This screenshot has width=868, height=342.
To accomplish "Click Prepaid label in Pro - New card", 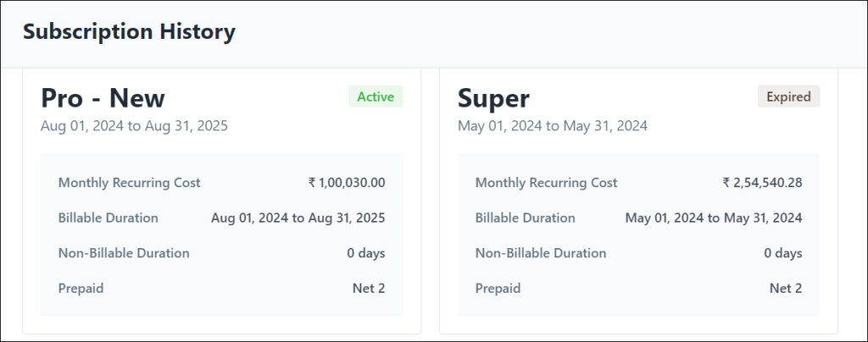I will 81,289.
